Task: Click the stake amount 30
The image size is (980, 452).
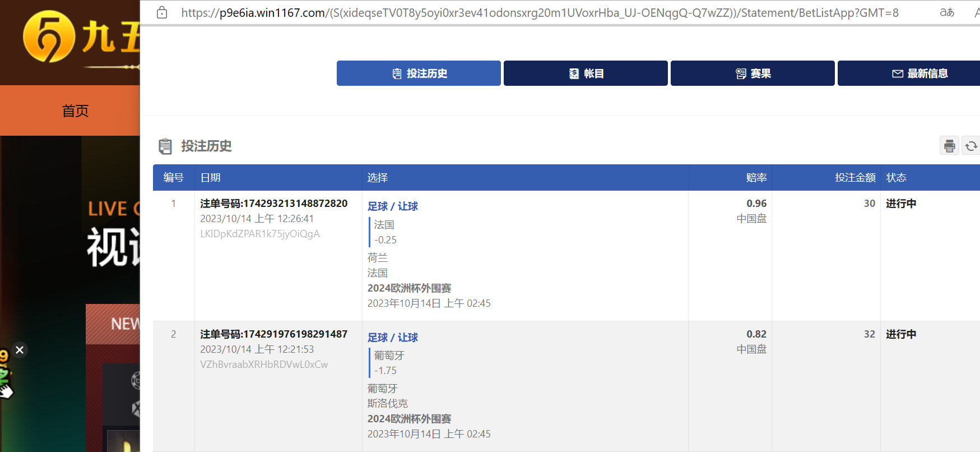Action: 870,204
